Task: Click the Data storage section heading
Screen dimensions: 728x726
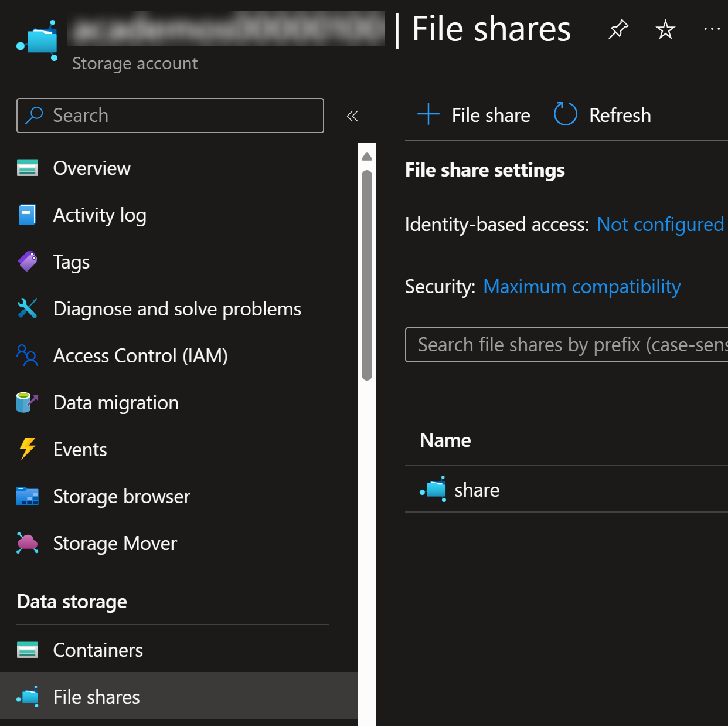Action: (72, 602)
